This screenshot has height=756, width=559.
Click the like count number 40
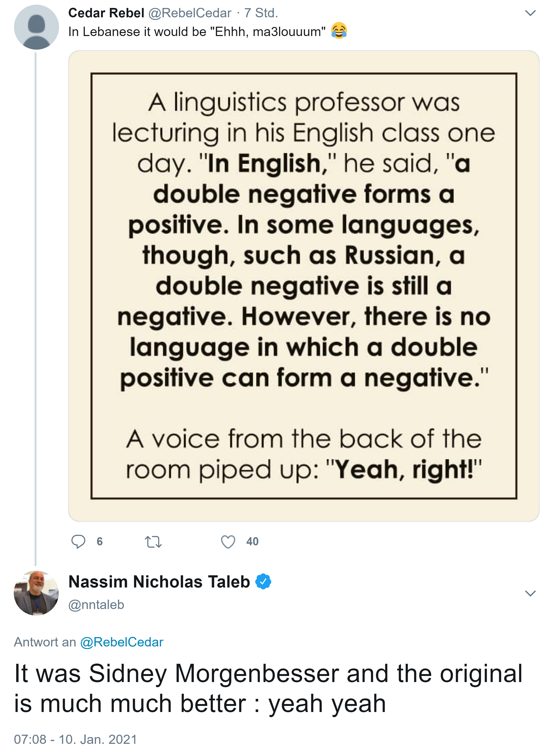point(252,541)
